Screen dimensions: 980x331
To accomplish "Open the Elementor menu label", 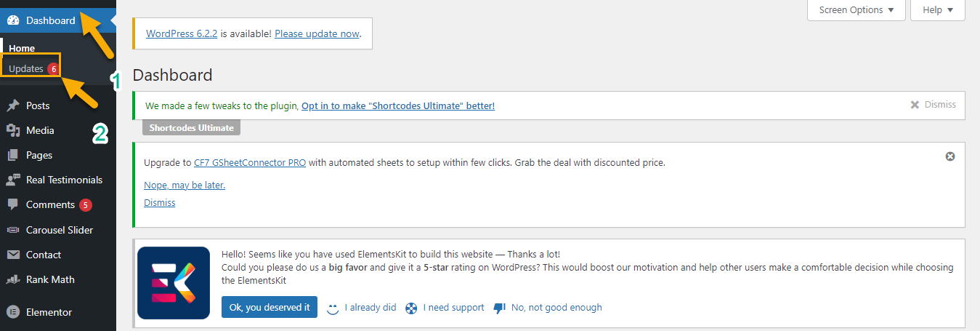I will [49, 312].
